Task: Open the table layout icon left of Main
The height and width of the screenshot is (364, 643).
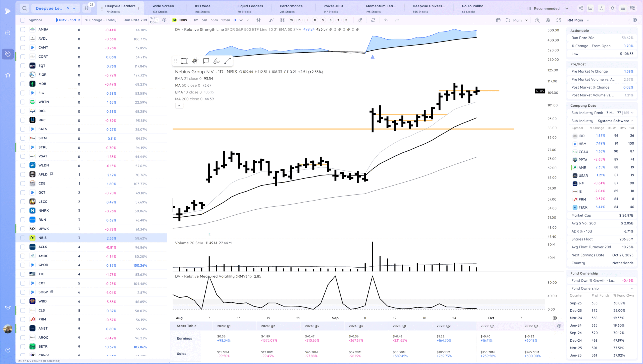Action: coord(498,20)
